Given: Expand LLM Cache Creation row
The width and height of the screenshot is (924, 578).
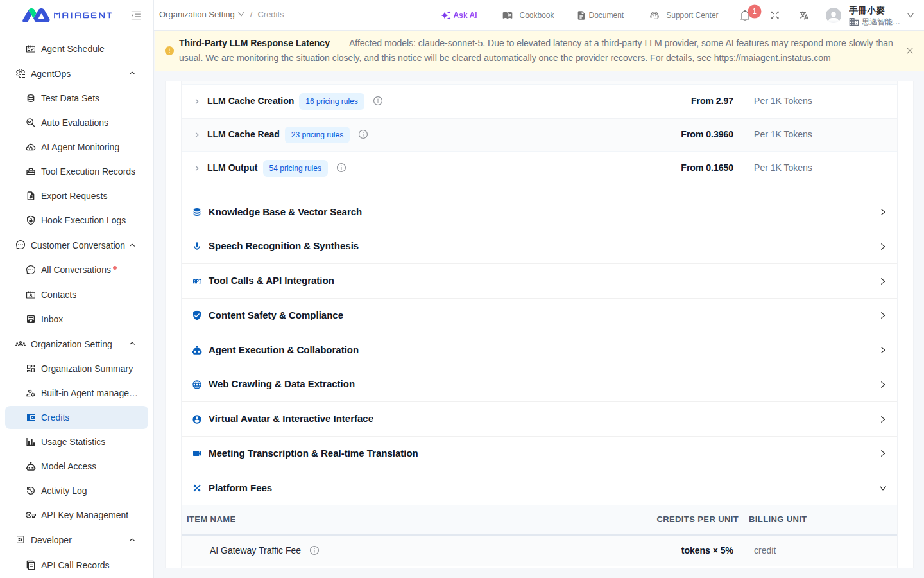Looking at the screenshot, I should pos(197,101).
